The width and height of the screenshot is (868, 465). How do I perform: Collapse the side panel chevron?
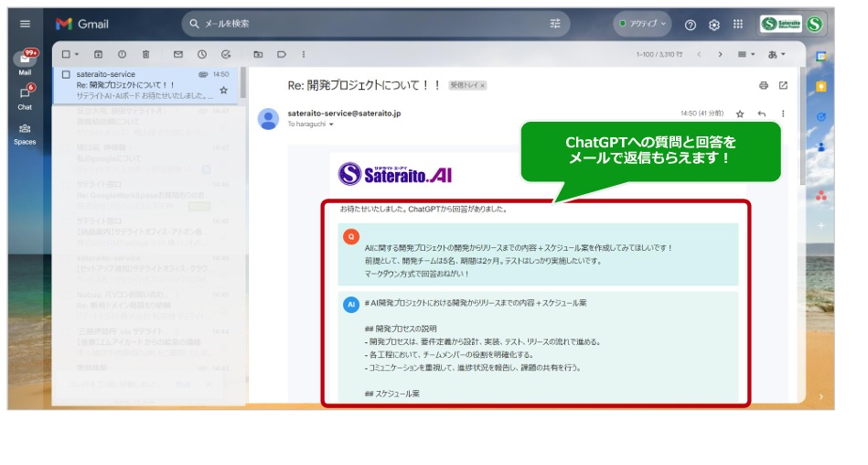[x=821, y=397]
